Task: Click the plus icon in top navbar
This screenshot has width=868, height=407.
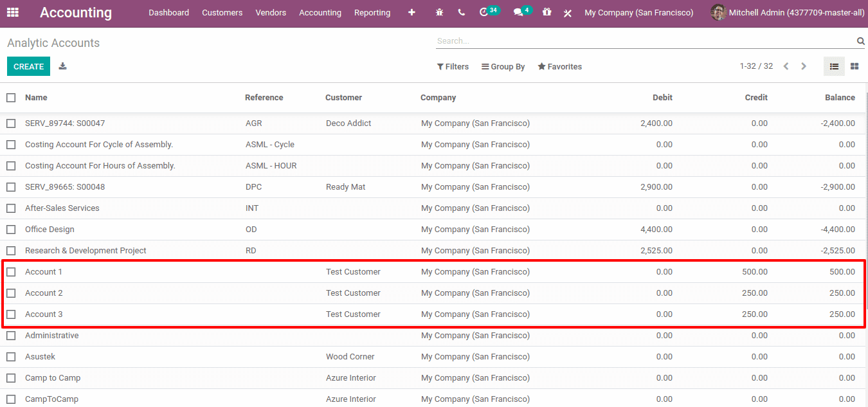Action: (x=411, y=12)
